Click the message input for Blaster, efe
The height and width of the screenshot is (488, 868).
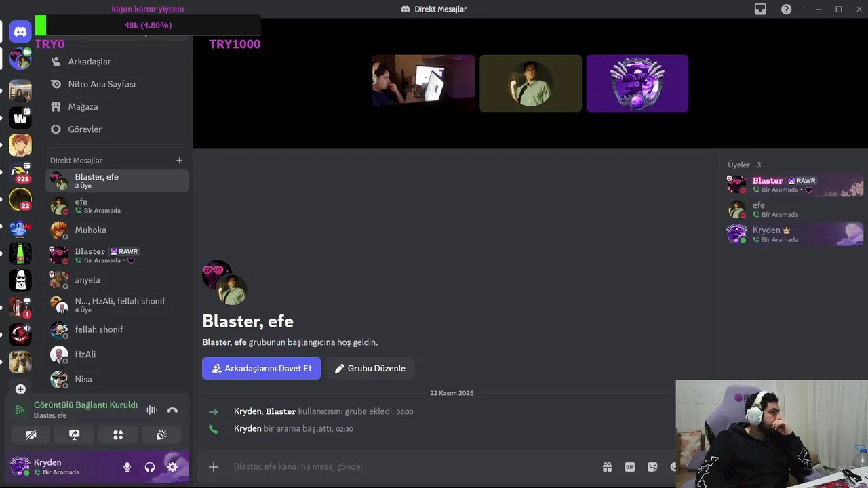coord(414,467)
